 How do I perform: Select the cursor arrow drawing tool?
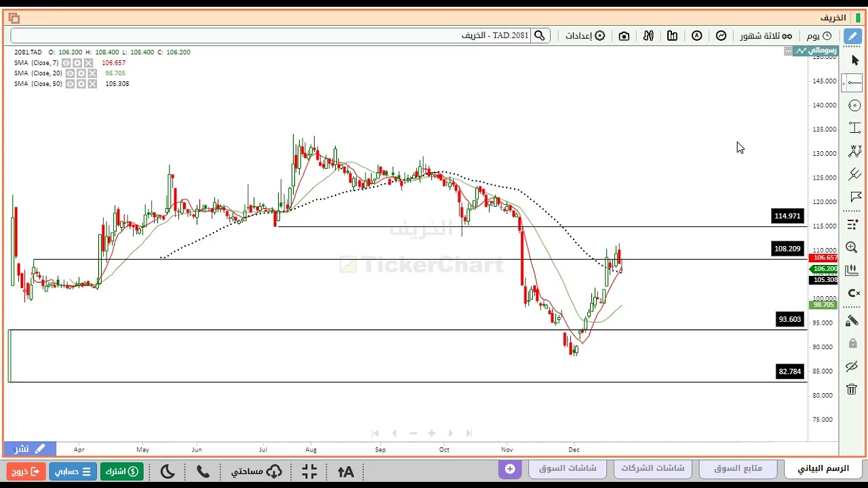[x=854, y=60]
